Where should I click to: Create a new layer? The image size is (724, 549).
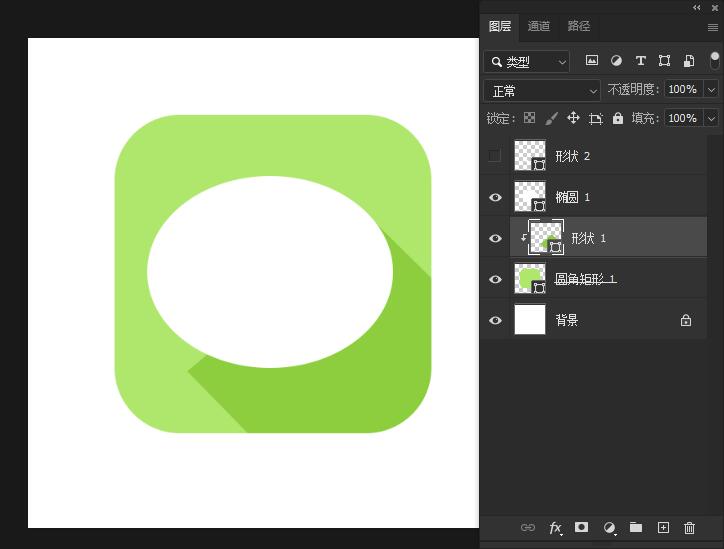663,527
